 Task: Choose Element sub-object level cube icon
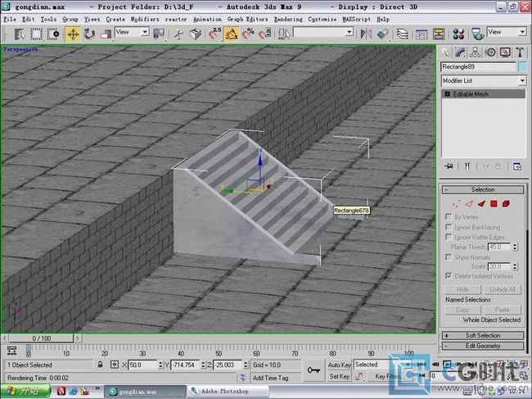coord(507,202)
